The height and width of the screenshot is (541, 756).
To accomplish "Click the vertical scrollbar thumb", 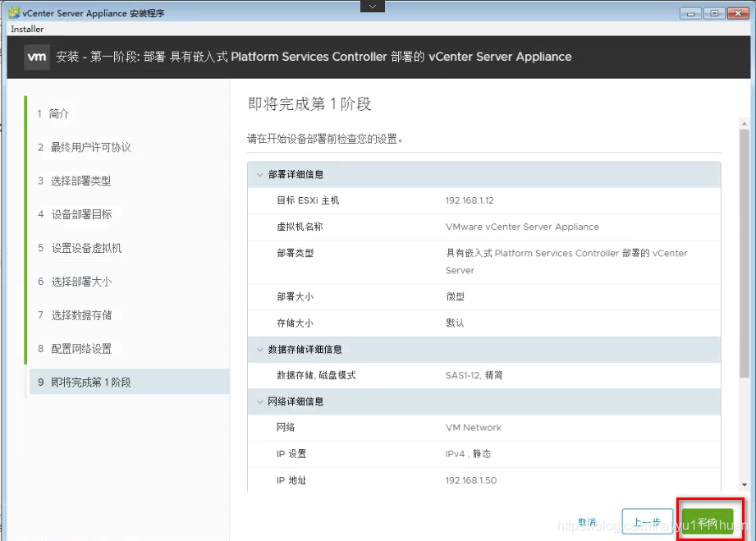I will coord(745,253).
